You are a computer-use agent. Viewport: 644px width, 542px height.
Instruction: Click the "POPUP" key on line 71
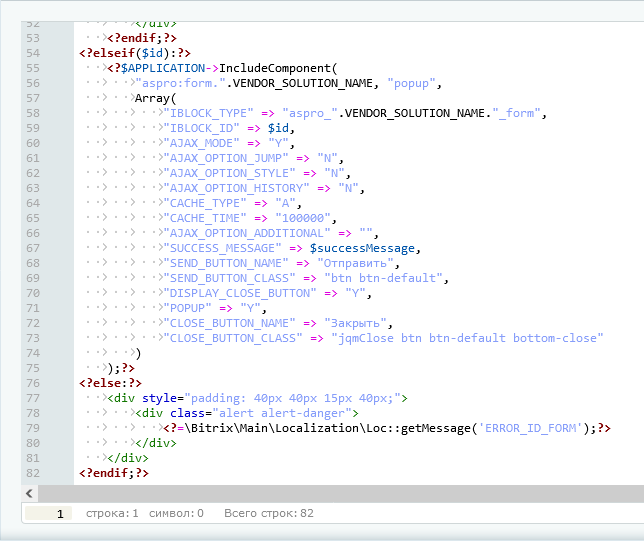[187, 308]
